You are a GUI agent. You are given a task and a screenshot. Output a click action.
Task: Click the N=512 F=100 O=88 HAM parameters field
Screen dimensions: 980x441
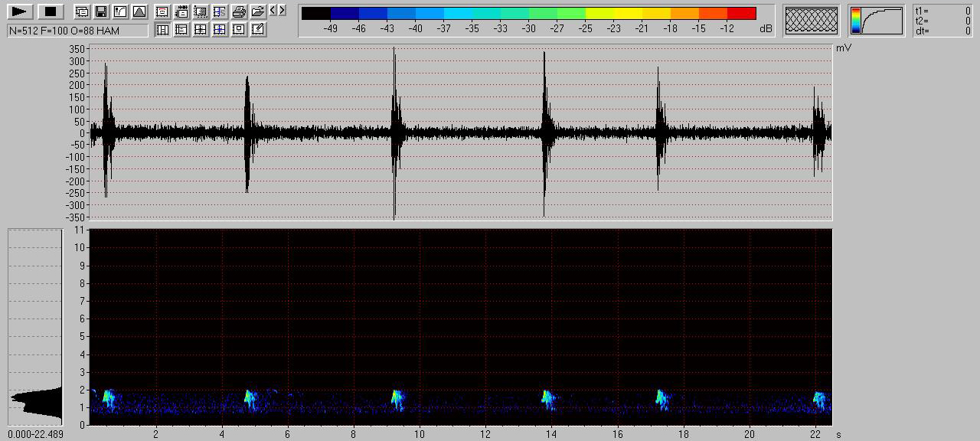click(x=77, y=31)
